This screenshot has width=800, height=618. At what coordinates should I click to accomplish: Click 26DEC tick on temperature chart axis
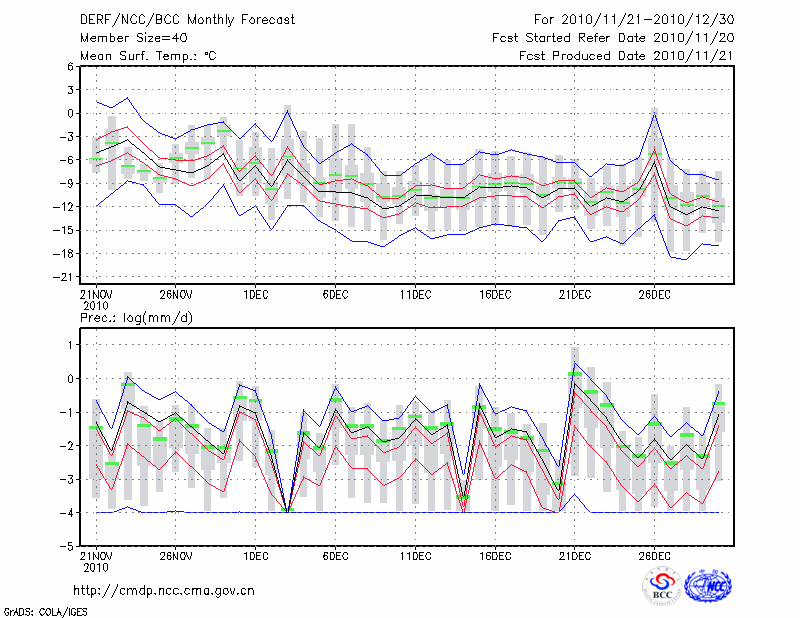coord(654,294)
